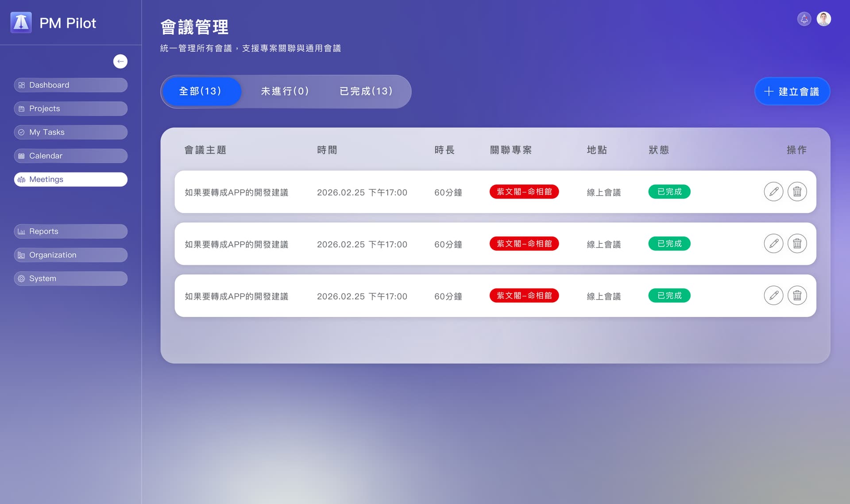The height and width of the screenshot is (504, 850).
Task: Click the notification bell icon
Action: point(804,19)
